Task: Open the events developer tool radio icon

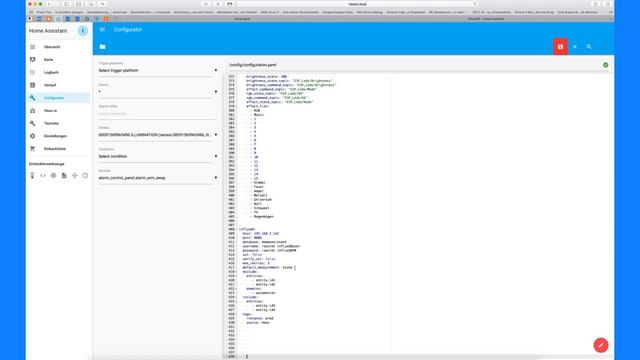Action: pos(53,176)
